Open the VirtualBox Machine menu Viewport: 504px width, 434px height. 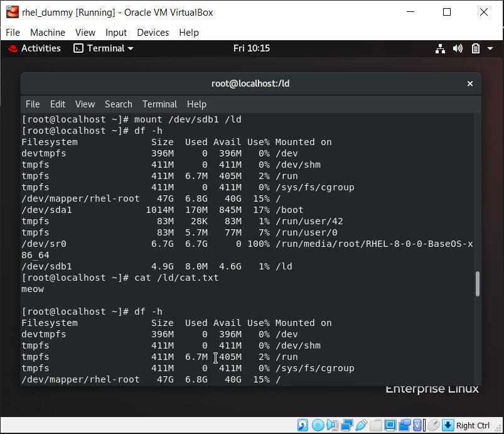tap(48, 33)
